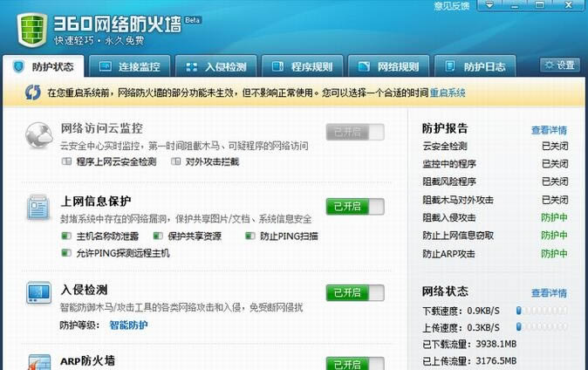The width and height of the screenshot is (588, 370).
Task: Click the ARP防火墙 icon
Action: pos(38,361)
